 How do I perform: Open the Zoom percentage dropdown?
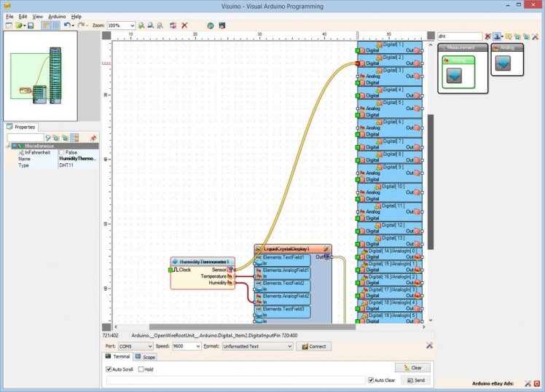point(132,26)
